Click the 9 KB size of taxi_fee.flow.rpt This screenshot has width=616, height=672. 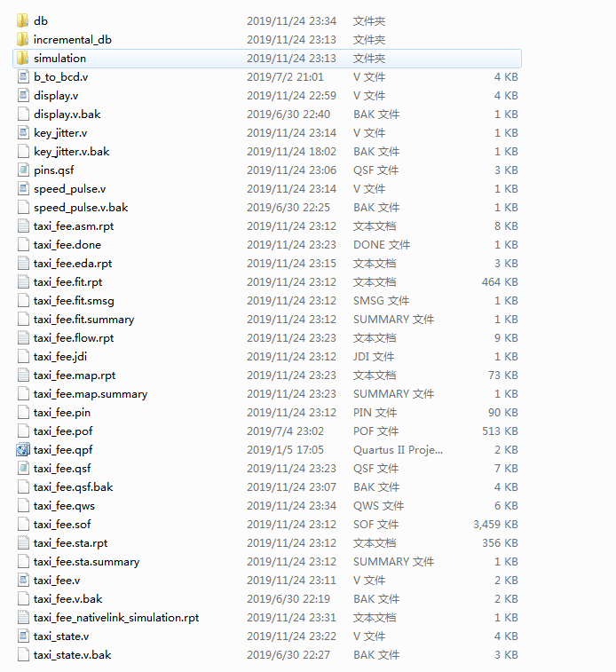[x=506, y=337]
